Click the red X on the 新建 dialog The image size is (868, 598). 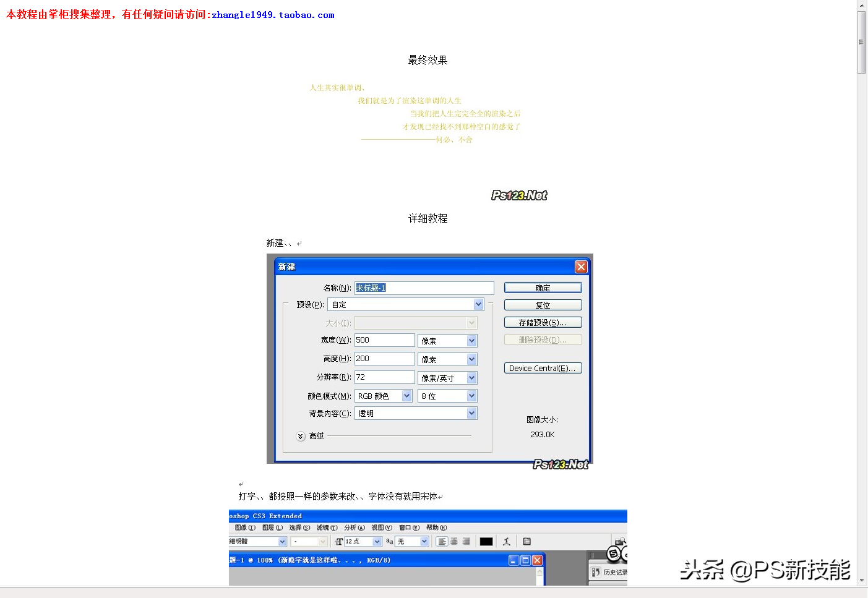581,267
